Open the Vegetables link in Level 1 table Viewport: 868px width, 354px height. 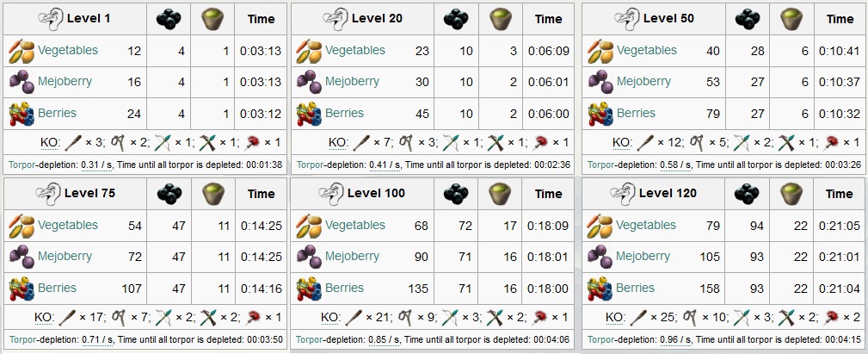pyautogui.click(x=68, y=51)
